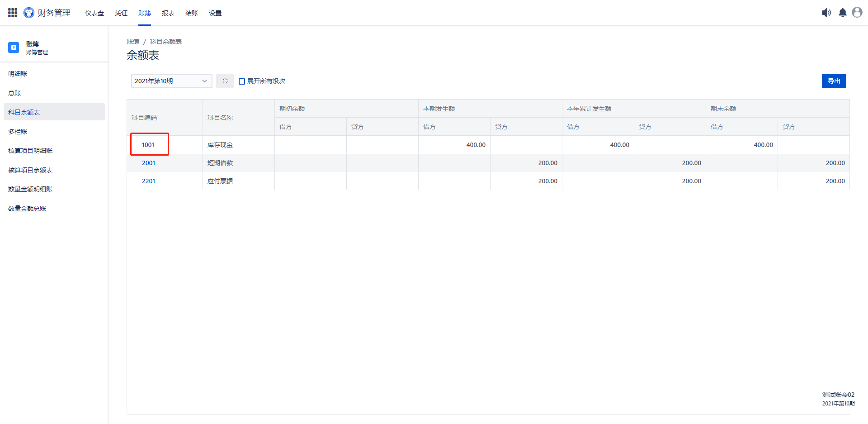
Task: Export the table with 导出 button
Action: (834, 81)
